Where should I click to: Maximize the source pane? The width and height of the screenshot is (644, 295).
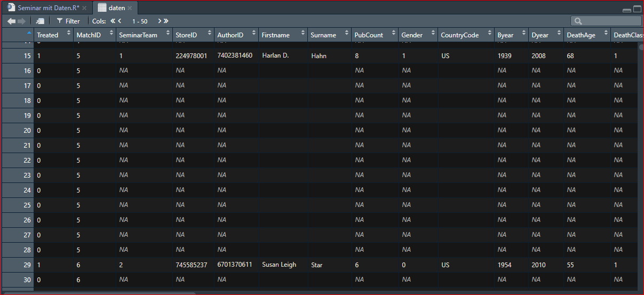[637, 9]
